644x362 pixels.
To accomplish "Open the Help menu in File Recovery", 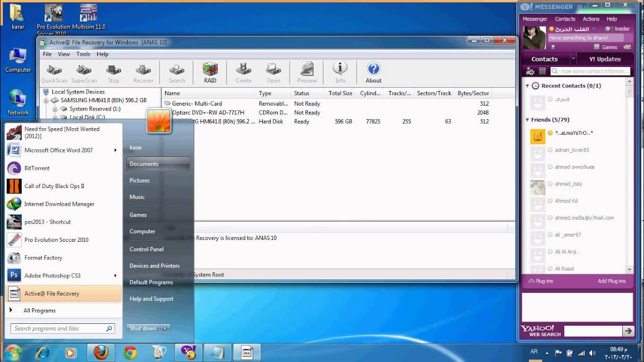I will [x=103, y=54].
